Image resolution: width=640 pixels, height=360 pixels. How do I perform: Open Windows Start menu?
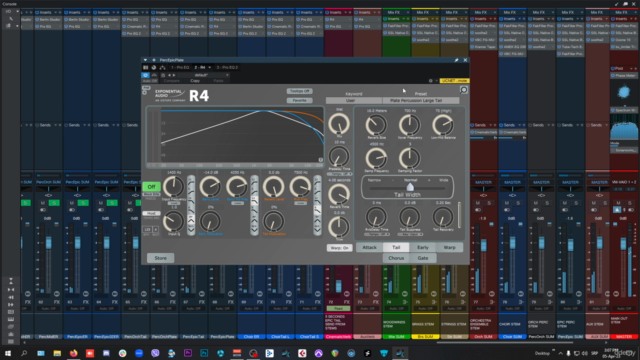pos(8,353)
